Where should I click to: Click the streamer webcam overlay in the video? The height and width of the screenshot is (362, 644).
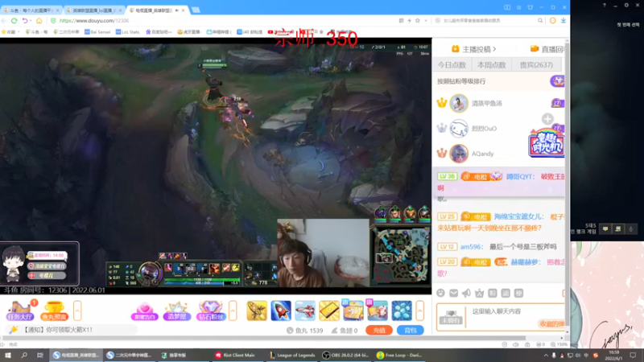(324, 253)
